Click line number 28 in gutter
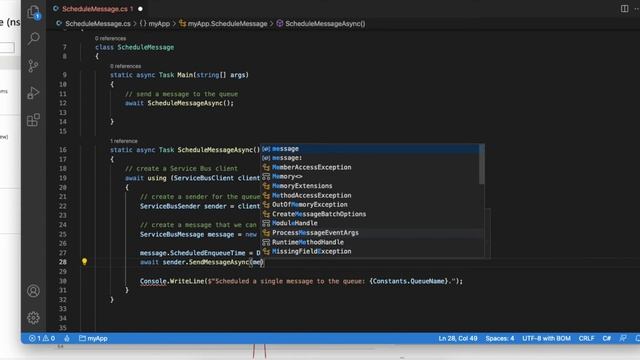Viewport: 640px width, 360px height. pos(62,262)
